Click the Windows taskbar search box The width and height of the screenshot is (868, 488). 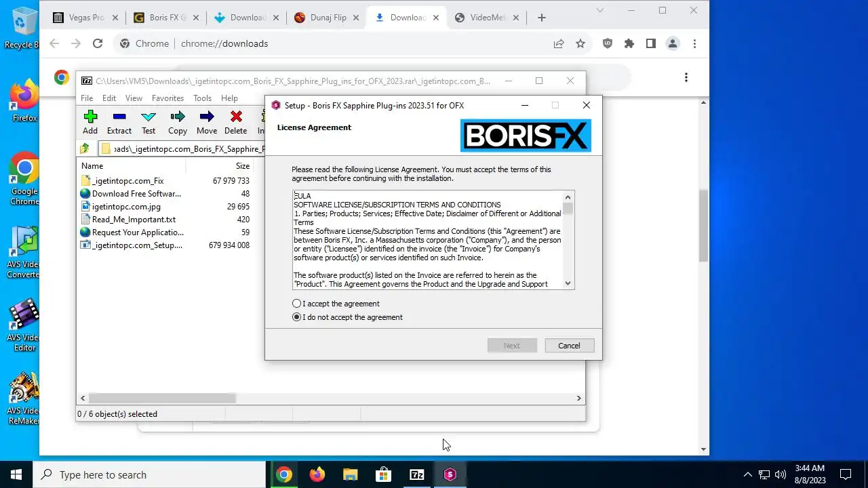pyautogui.click(x=149, y=474)
